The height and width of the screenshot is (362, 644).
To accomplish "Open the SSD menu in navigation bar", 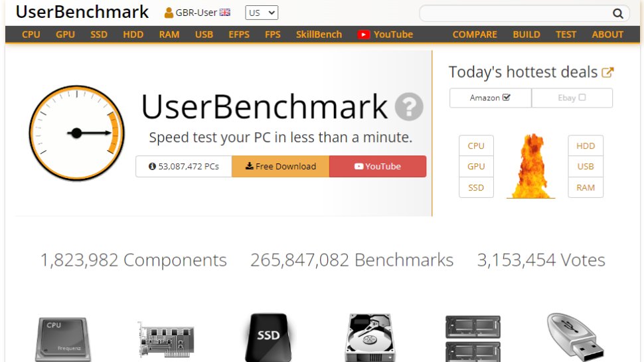I will point(99,35).
